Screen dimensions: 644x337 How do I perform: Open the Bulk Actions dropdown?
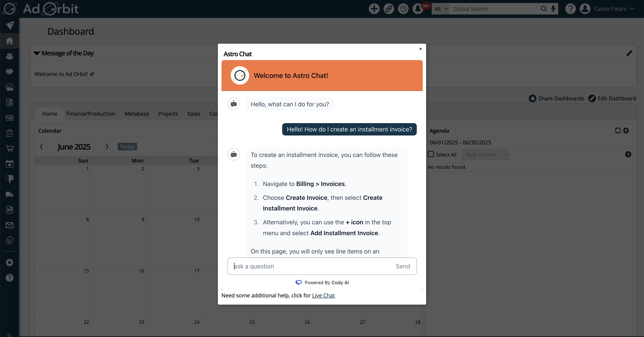coord(485,155)
